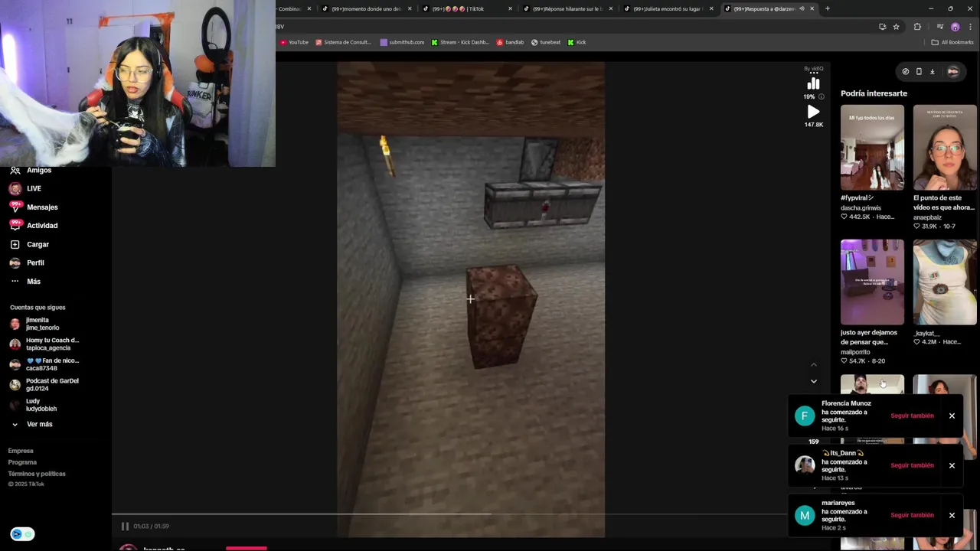Follow back Its_Dann via Seguir también
Screen dimensions: 980x551
pyautogui.click(x=912, y=465)
